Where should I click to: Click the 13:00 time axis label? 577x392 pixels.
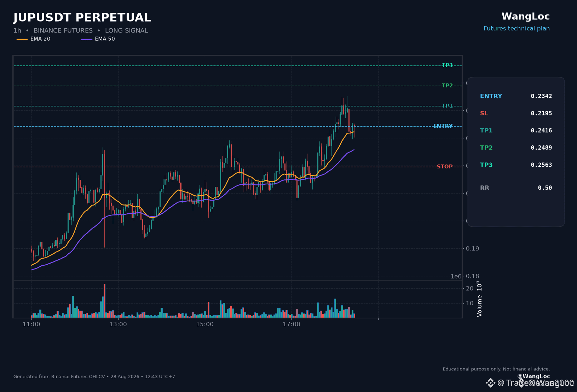coord(118,324)
